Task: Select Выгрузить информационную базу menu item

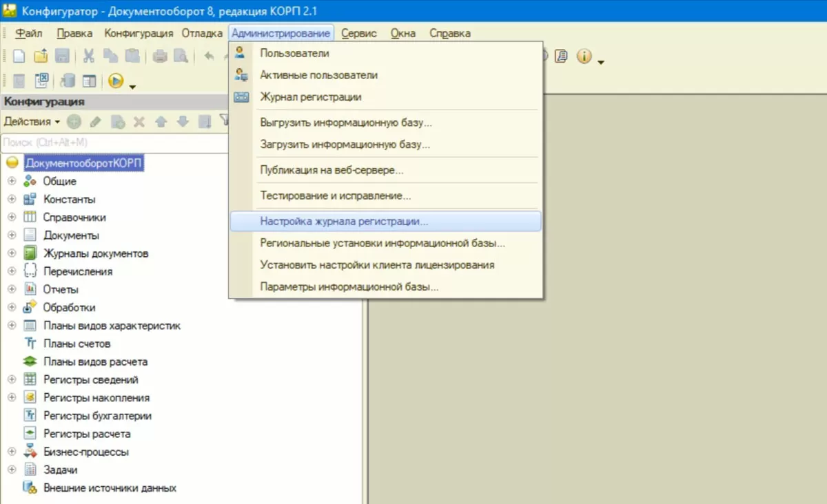Action: 346,123
